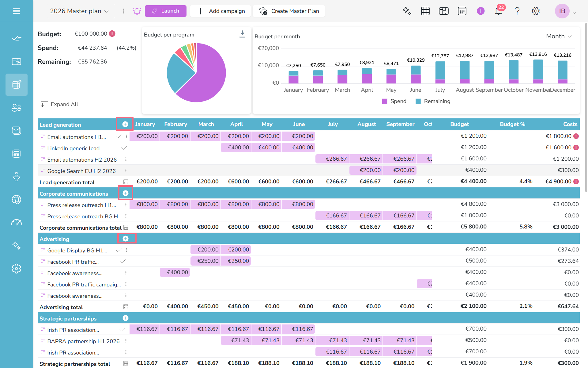This screenshot has height=368, width=588.
Task: Click the Spend legend color swatch
Action: click(x=385, y=101)
